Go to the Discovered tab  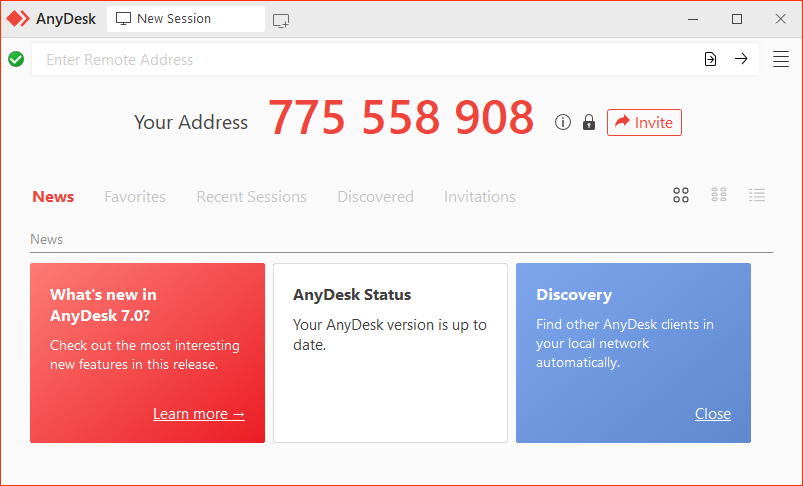pyautogui.click(x=375, y=197)
